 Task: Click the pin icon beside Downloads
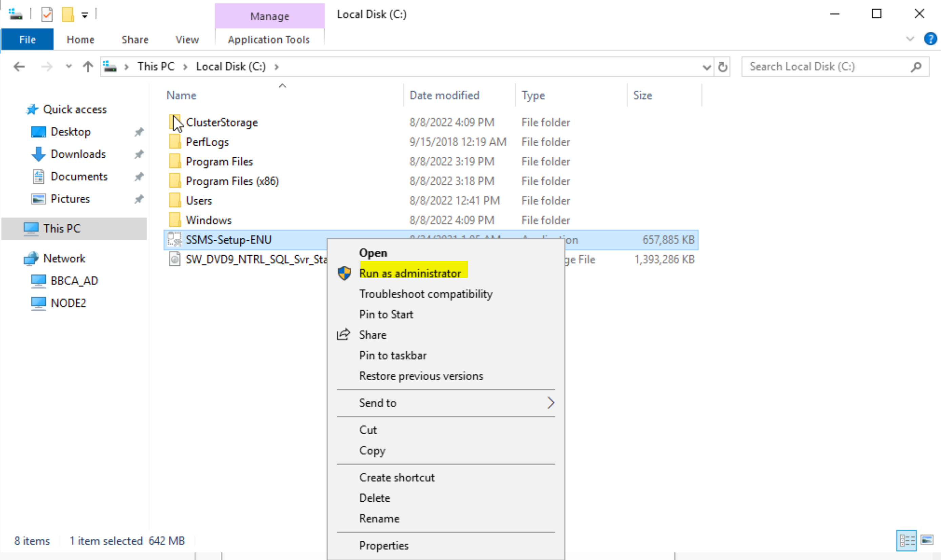click(139, 154)
